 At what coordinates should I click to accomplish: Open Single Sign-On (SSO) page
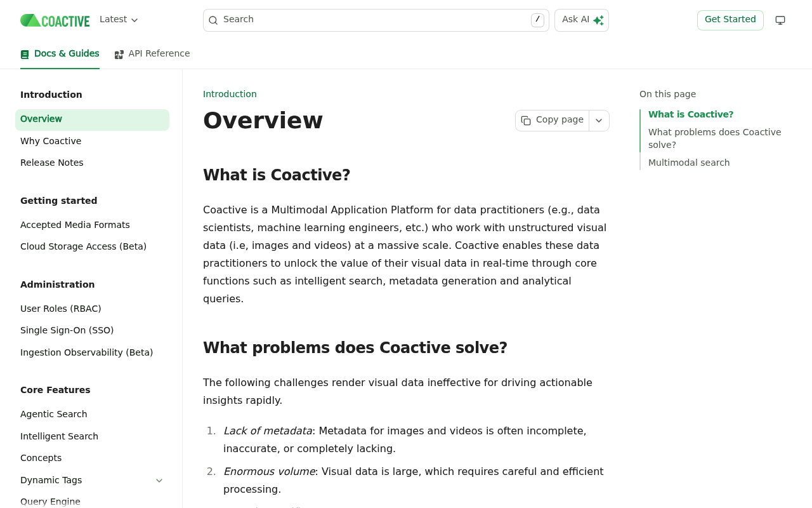[92, 331]
